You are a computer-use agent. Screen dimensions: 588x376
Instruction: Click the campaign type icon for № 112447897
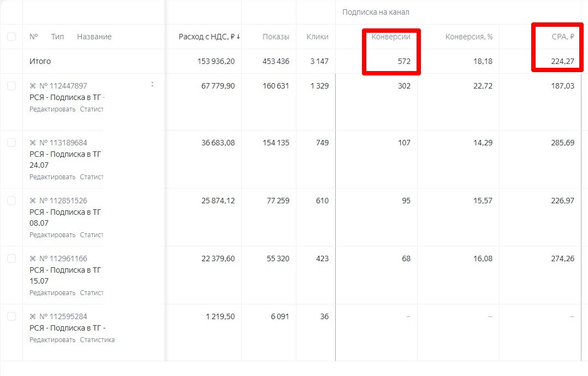[33, 86]
